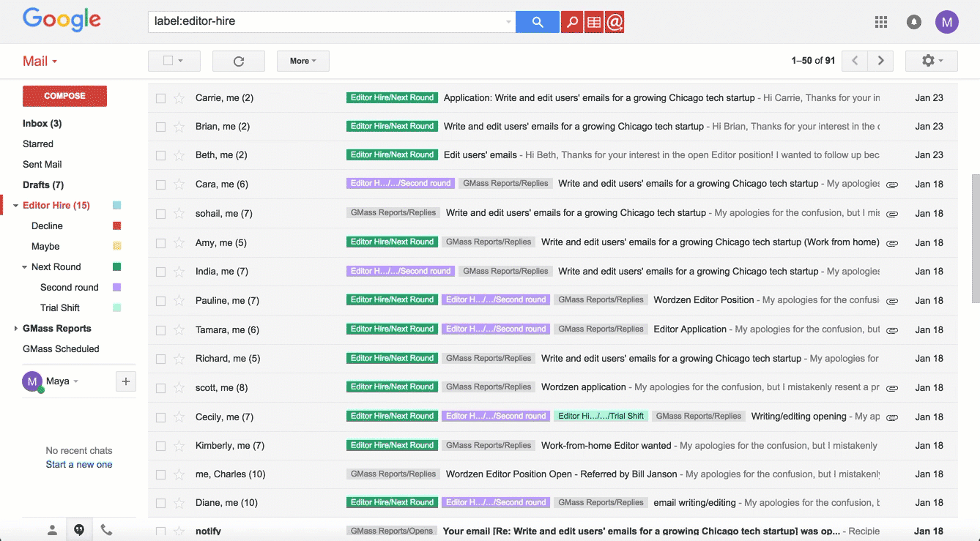Collapse the Next Round label group
The image size is (980, 541).
[x=23, y=266]
